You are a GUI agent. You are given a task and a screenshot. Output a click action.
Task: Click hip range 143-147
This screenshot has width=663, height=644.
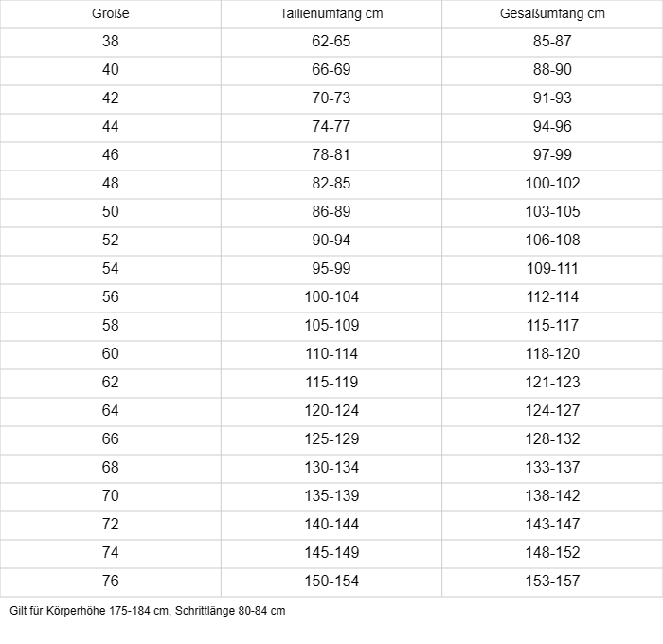pyautogui.click(x=552, y=525)
